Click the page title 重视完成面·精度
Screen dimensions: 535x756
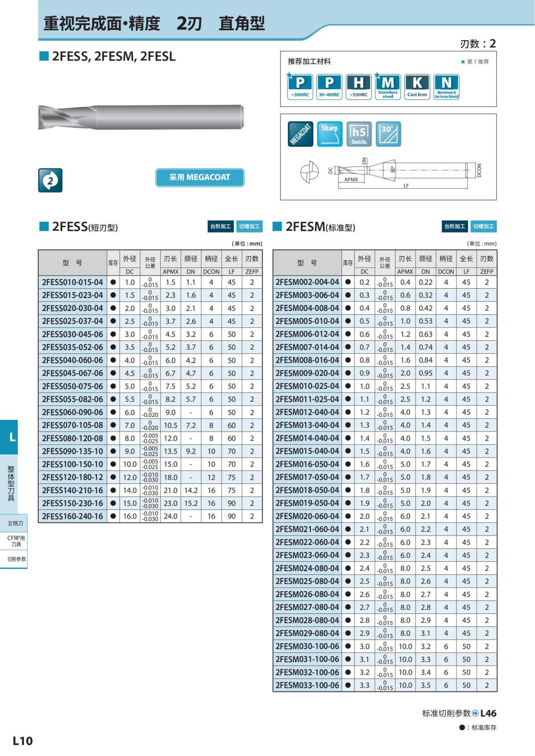click(102, 23)
